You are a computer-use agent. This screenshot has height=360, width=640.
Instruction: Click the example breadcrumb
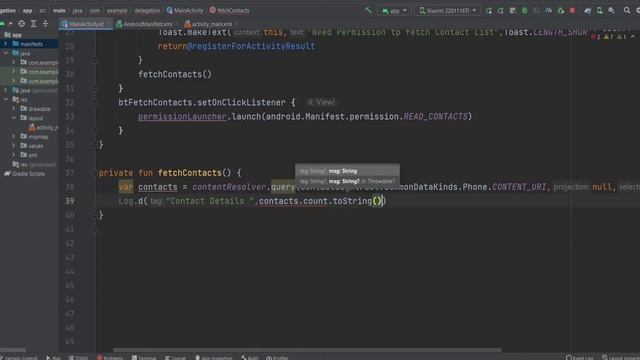[x=117, y=11]
